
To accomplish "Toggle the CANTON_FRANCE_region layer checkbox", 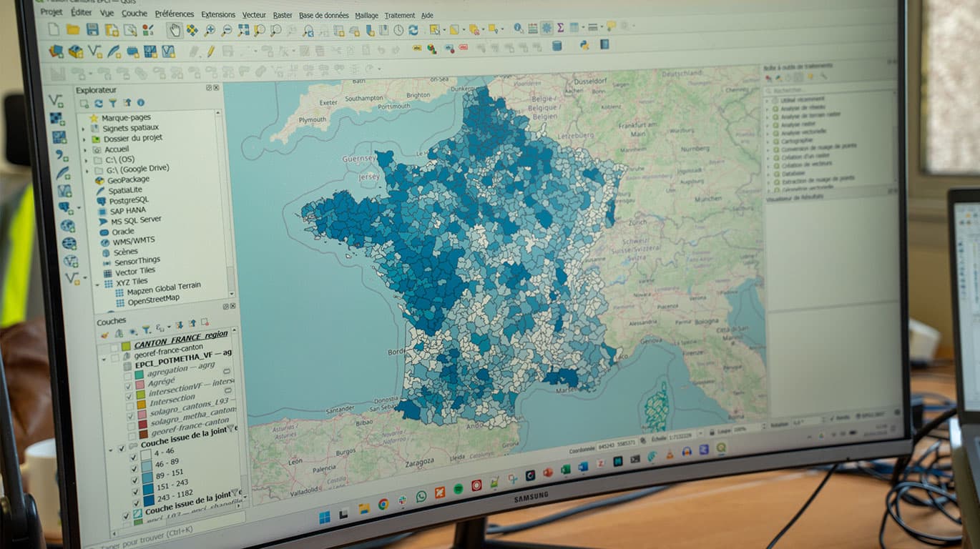I will click(x=114, y=347).
